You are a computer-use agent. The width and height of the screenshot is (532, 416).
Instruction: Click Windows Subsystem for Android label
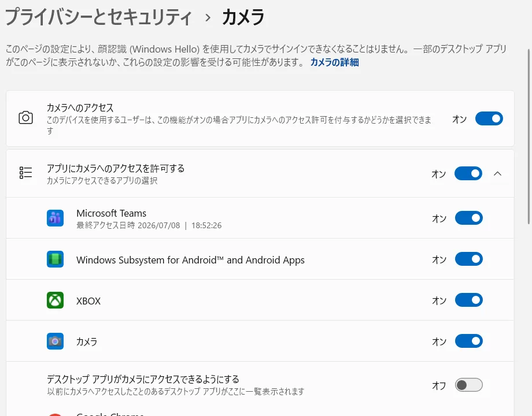(x=190, y=260)
